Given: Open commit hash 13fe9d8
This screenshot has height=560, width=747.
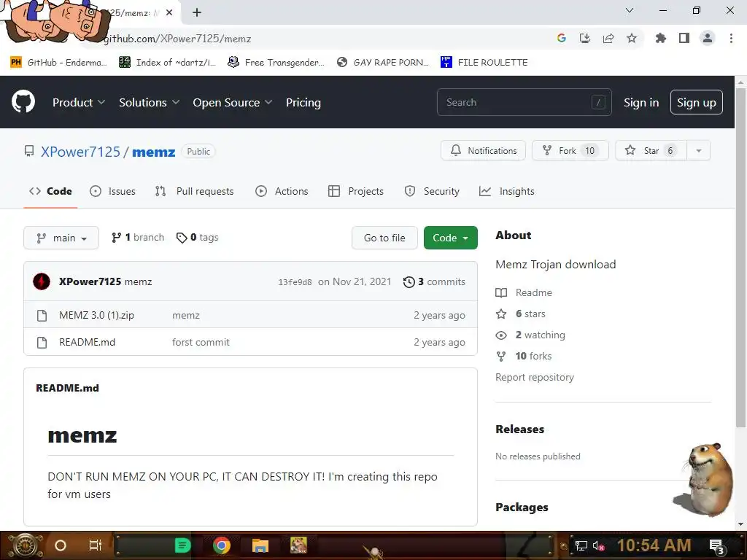Looking at the screenshot, I should click(295, 282).
